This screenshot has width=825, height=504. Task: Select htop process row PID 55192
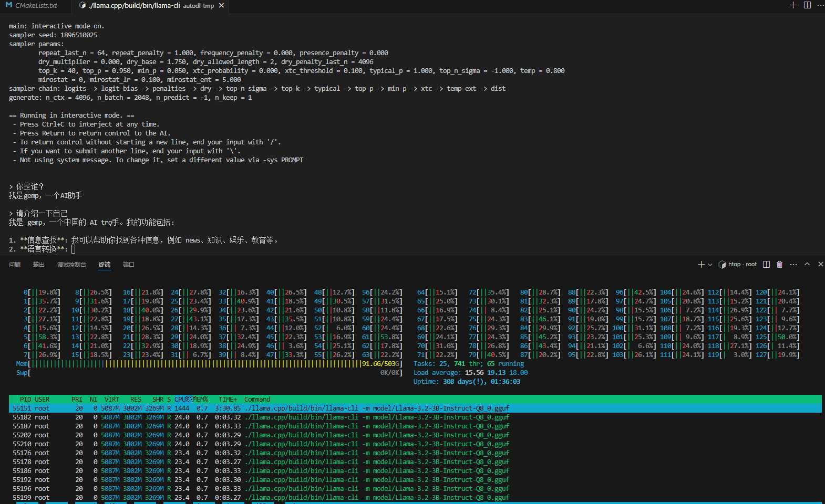pyautogui.click(x=415, y=480)
